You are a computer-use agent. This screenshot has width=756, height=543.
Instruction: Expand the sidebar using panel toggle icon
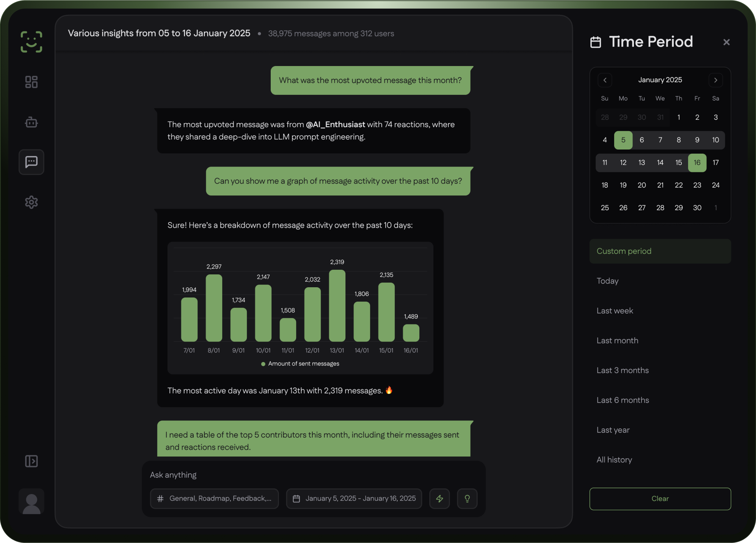[31, 461]
